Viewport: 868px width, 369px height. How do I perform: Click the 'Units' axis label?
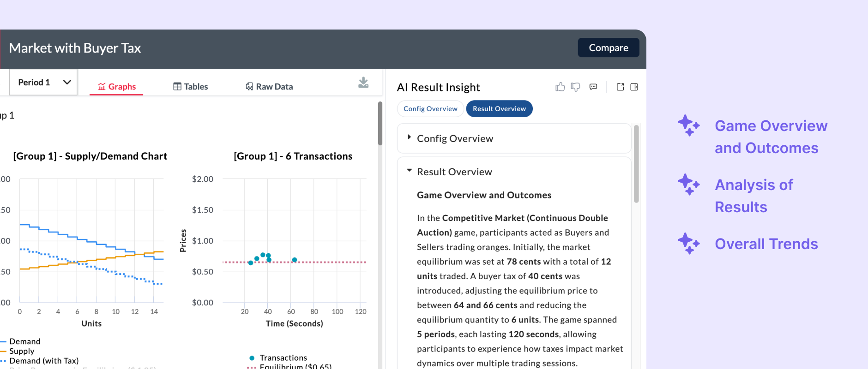pos(91,323)
